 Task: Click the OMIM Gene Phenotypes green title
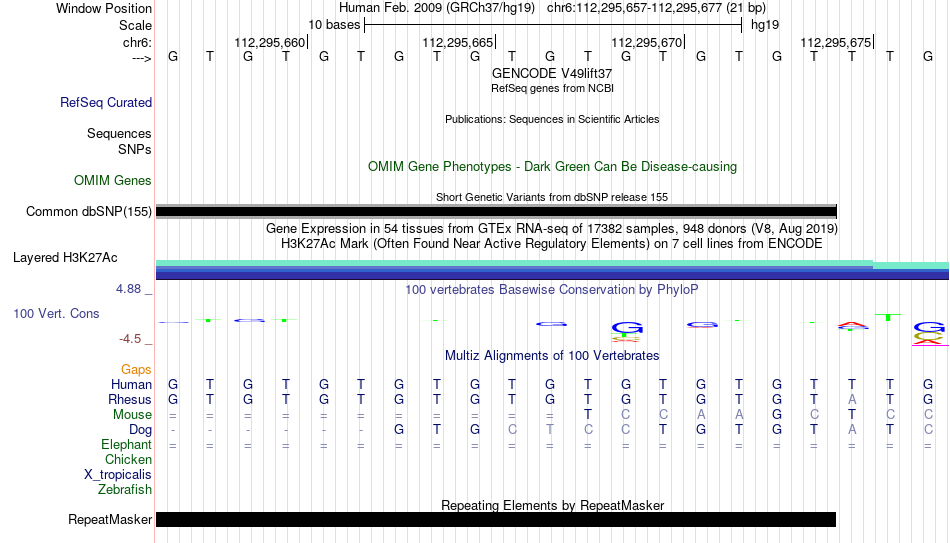pos(553,167)
